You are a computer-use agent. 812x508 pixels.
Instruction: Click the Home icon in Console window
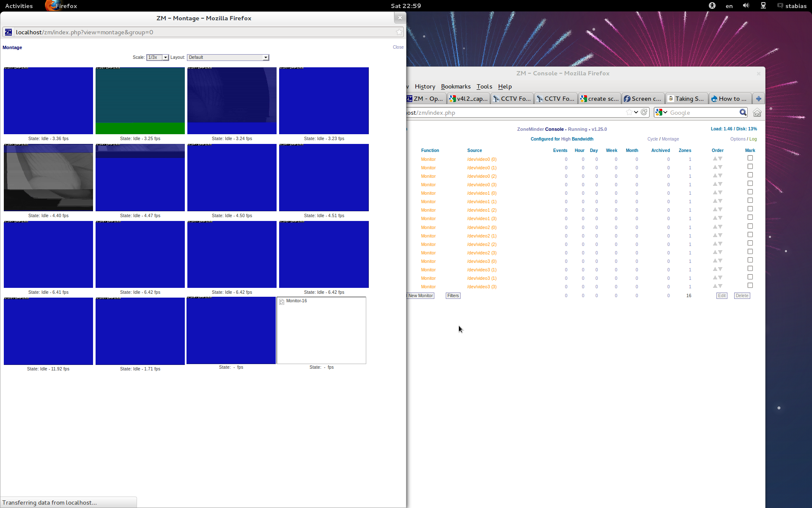(x=757, y=113)
